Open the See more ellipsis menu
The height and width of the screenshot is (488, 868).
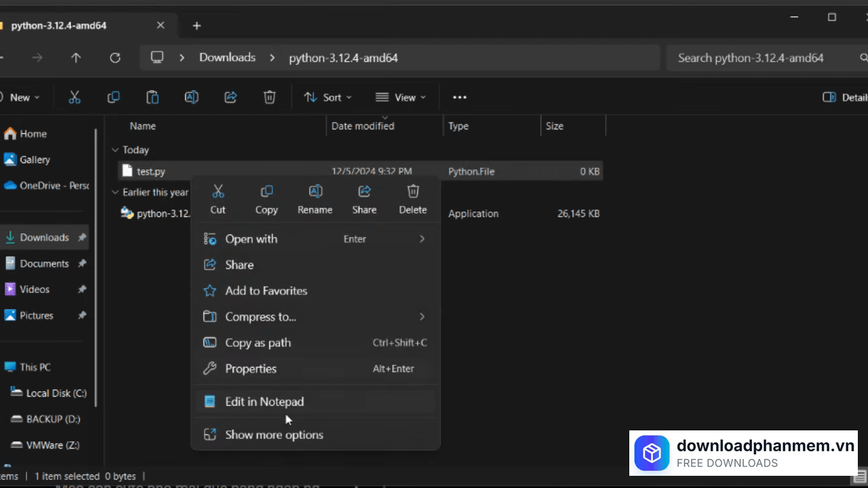(460, 98)
